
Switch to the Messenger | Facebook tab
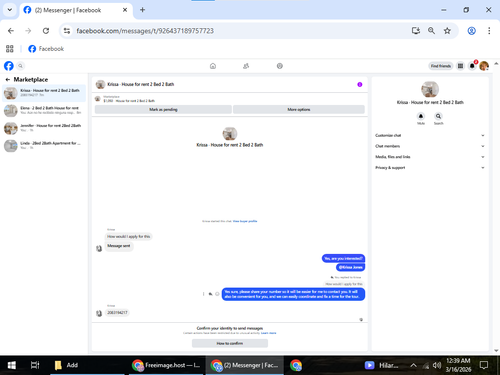pos(76,10)
